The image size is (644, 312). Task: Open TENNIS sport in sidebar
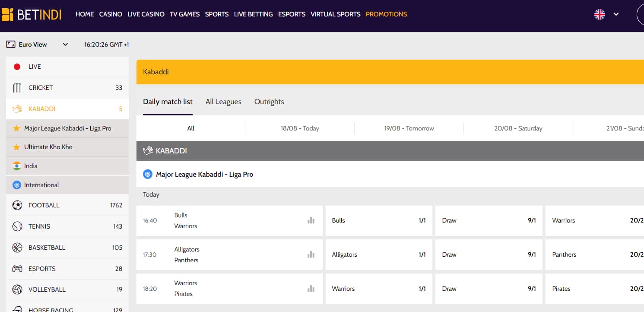tap(67, 226)
